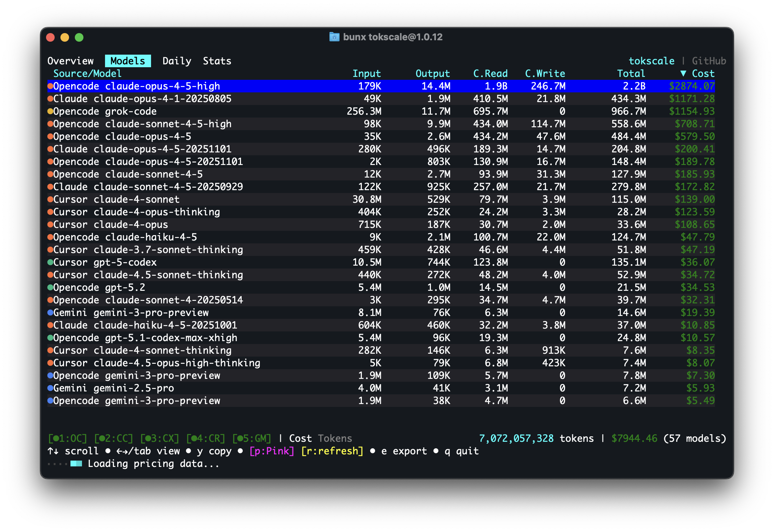Toggle the 2:CC Claude source filter
The height and width of the screenshot is (532, 774).
click(x=113, y=439)
